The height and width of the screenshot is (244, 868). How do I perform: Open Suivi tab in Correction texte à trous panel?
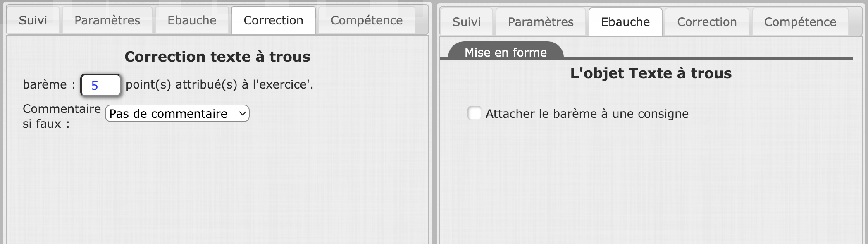[33, 20]
